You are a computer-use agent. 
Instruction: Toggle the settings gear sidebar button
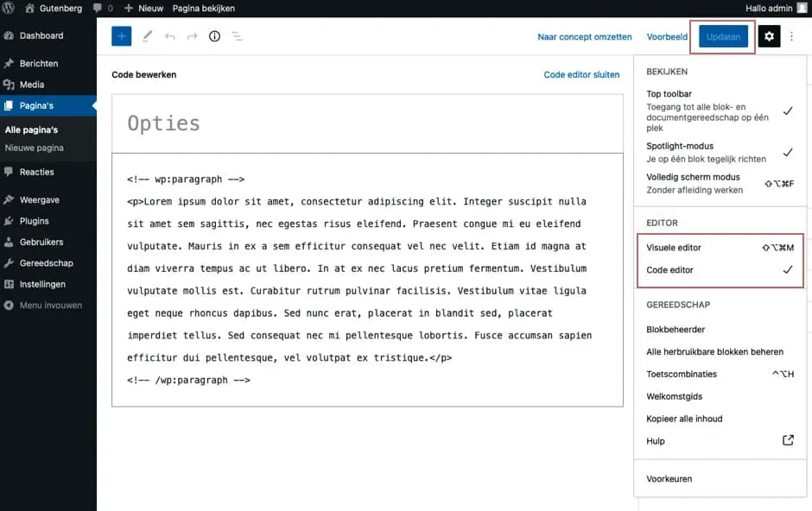click(x=769, y=36)
